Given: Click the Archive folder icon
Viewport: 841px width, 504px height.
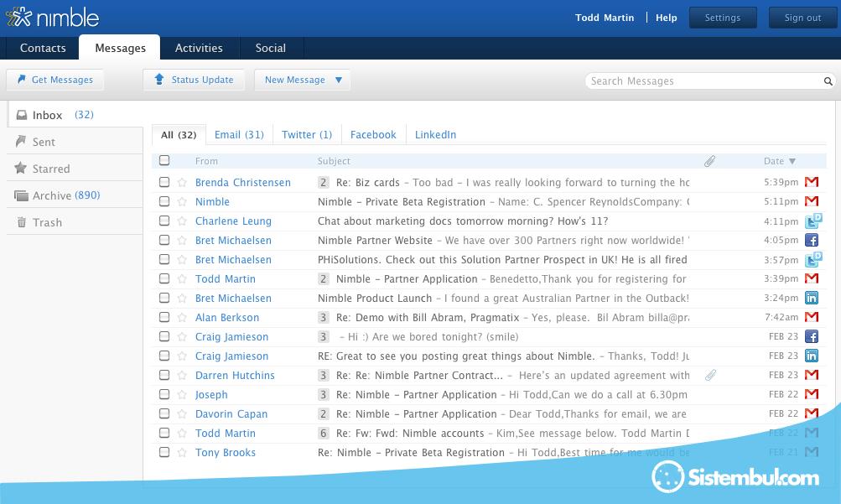Looking at the screenshot, I should click(22, 195).
